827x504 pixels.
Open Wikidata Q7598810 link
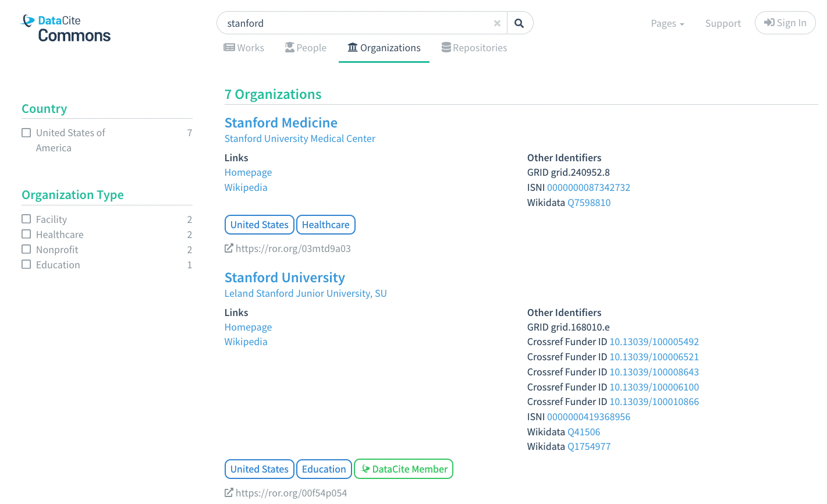pyautogui.click(x=589, y=203)
